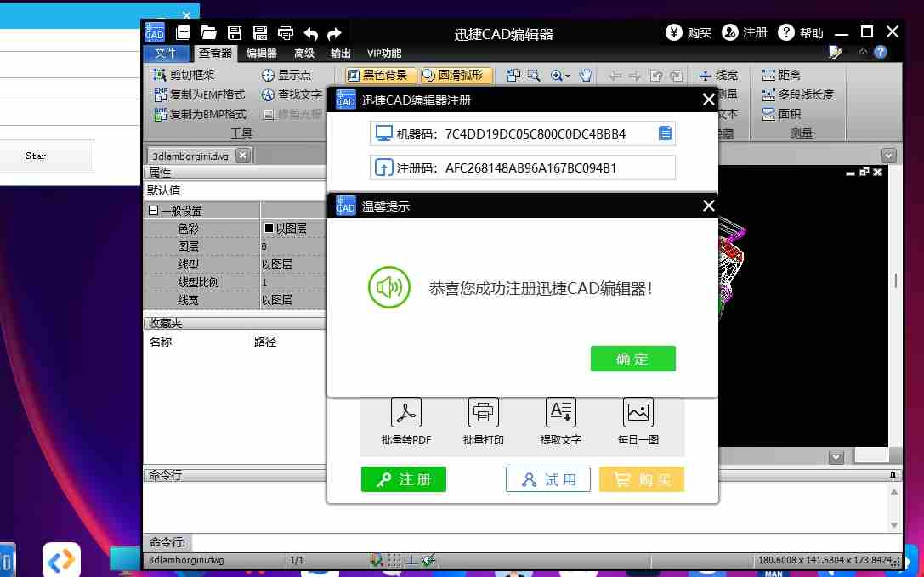Click the 线宽 property row in properties panel

pos(235,300)
